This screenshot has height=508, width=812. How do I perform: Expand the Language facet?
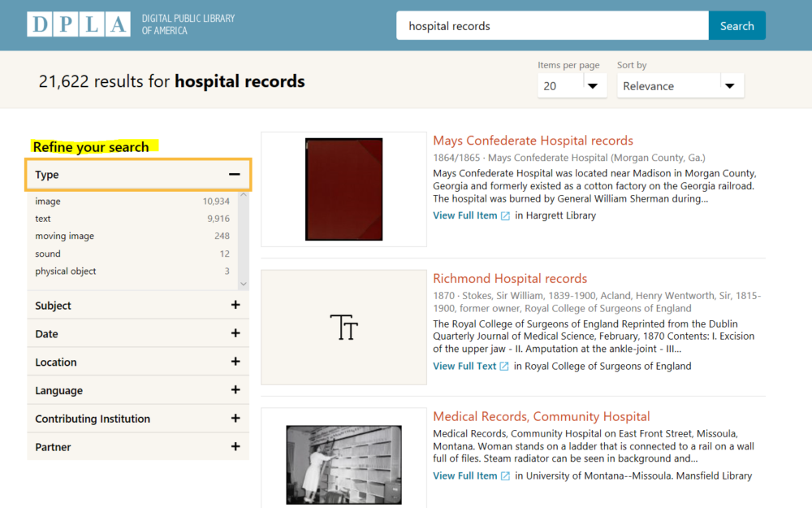point(235,390)
